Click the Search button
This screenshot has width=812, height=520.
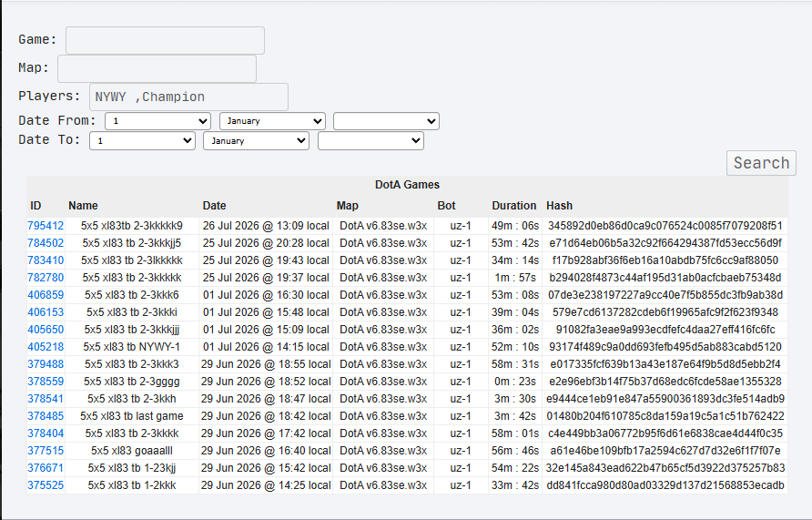[761, 163]
